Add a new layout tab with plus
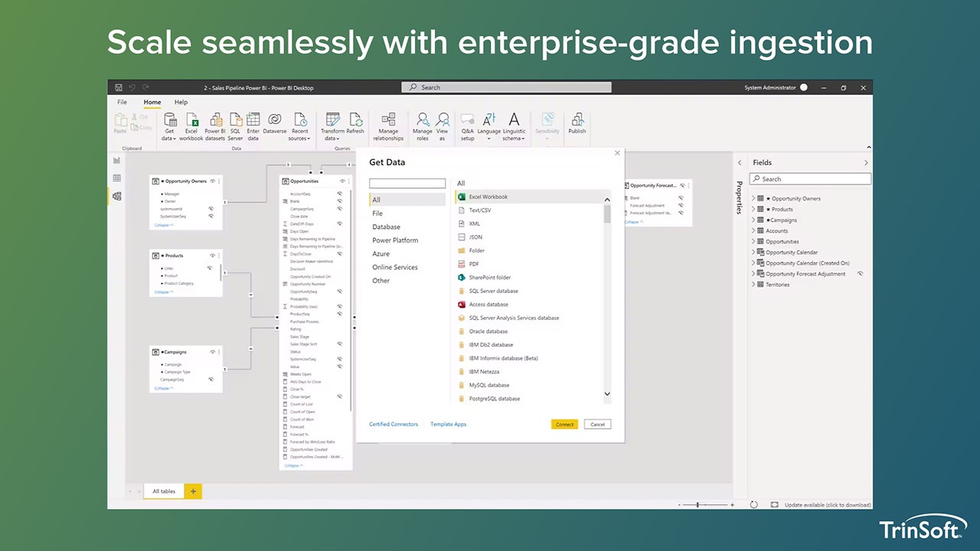 (x=193, y=491)
